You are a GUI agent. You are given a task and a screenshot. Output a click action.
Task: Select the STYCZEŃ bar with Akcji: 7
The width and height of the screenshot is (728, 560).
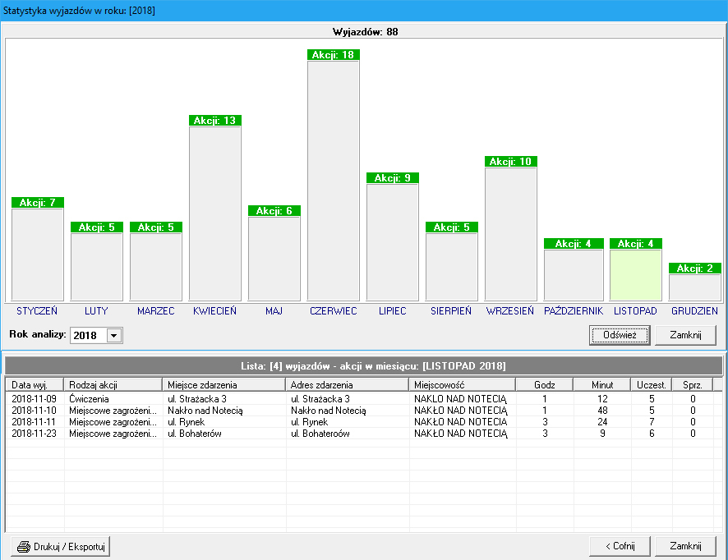[x=38, y=255]
